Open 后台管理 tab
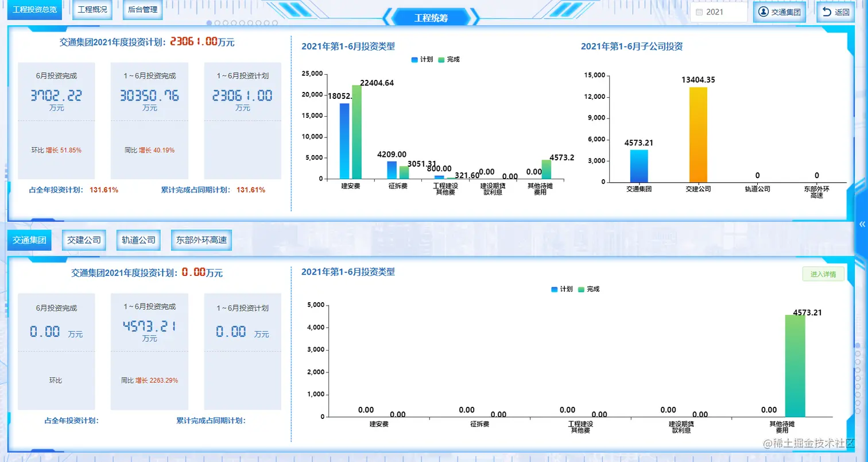This screenshot has height=462, width=868. tap(142, 10)
